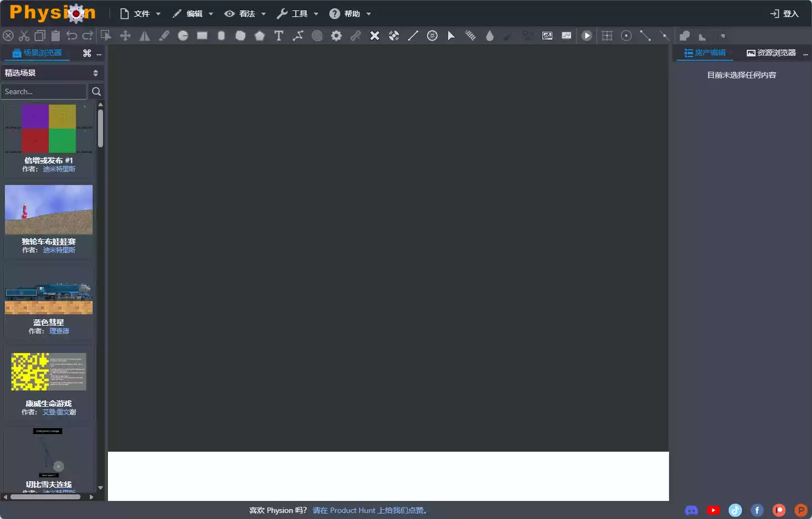Pick the rectangle shape tool
Screen dimensions: 812x519
pyautogui.click(x=202, y=36)
